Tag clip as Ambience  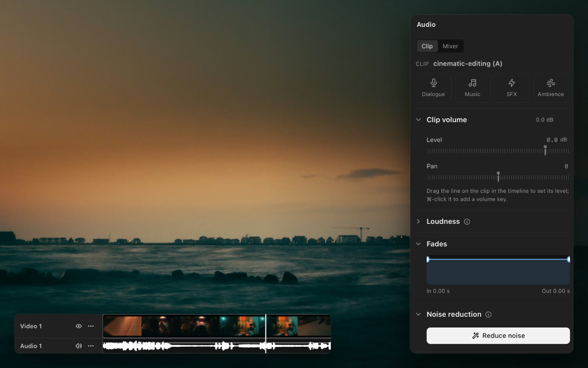point(551,88)
